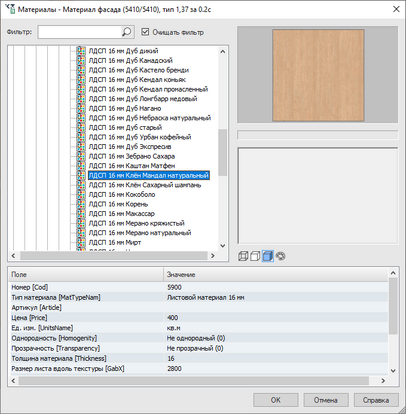Click the material list scroll up arrow
406x414 pixels.
223,51
